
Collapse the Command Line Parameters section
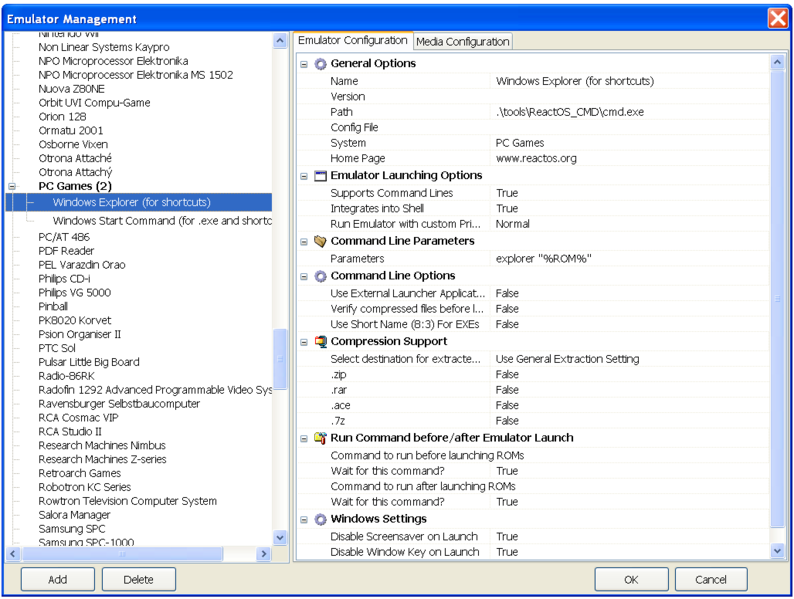point(304,242)
